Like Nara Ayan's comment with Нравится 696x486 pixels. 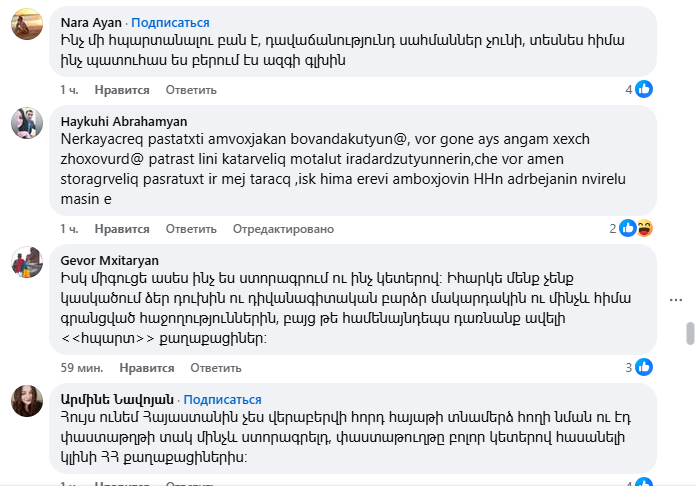(122, 90)
